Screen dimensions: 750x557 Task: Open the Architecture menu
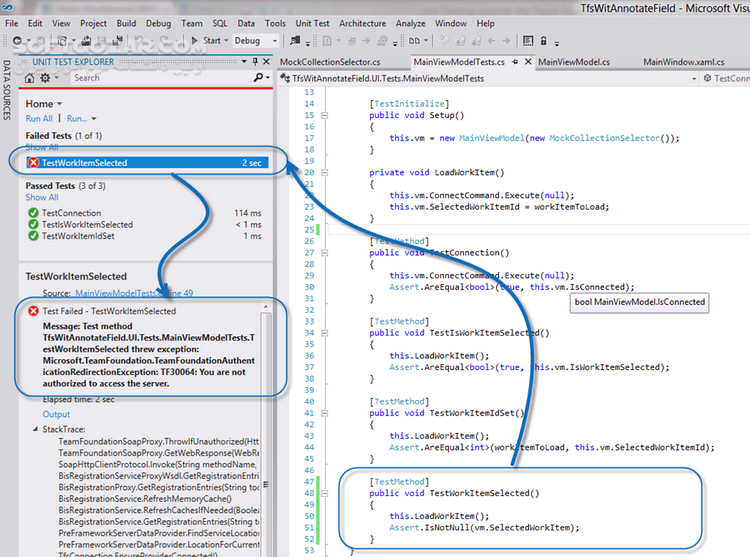pyautogui.click(x=363, y=23)
